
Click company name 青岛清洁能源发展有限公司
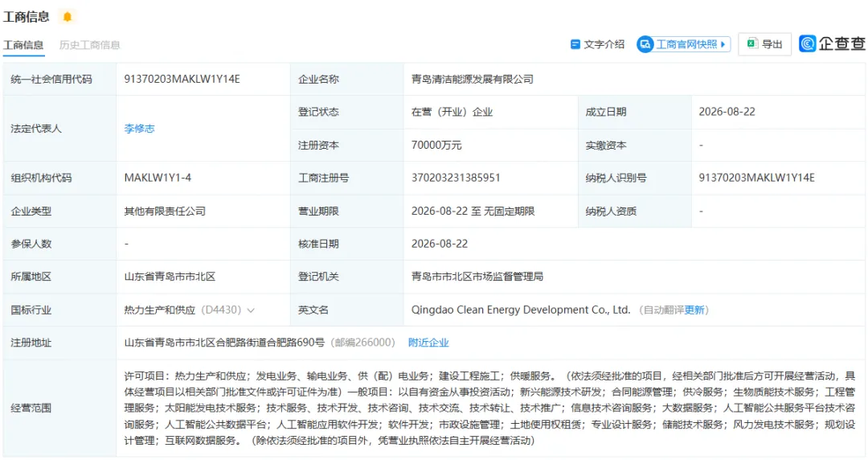[473, 80]
